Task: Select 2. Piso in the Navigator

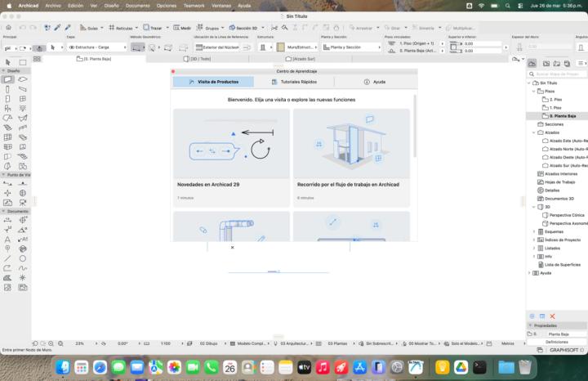Action: 555,100
